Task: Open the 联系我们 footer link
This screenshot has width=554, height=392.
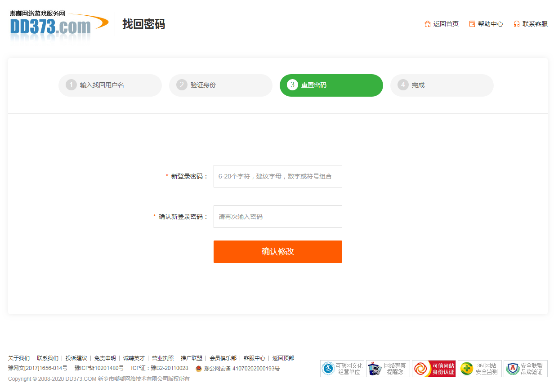Action: (48, 358)
